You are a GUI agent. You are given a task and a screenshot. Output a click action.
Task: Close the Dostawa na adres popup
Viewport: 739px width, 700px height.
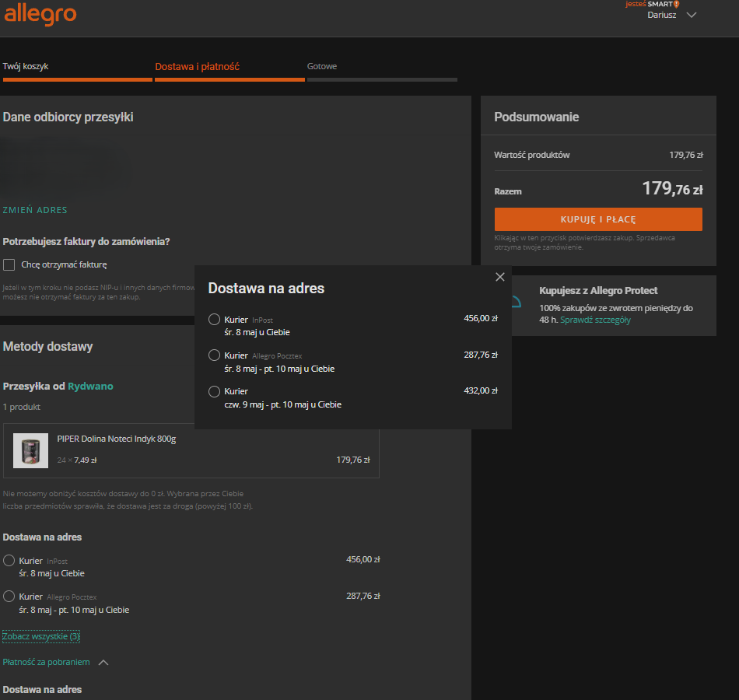[500, 277]
